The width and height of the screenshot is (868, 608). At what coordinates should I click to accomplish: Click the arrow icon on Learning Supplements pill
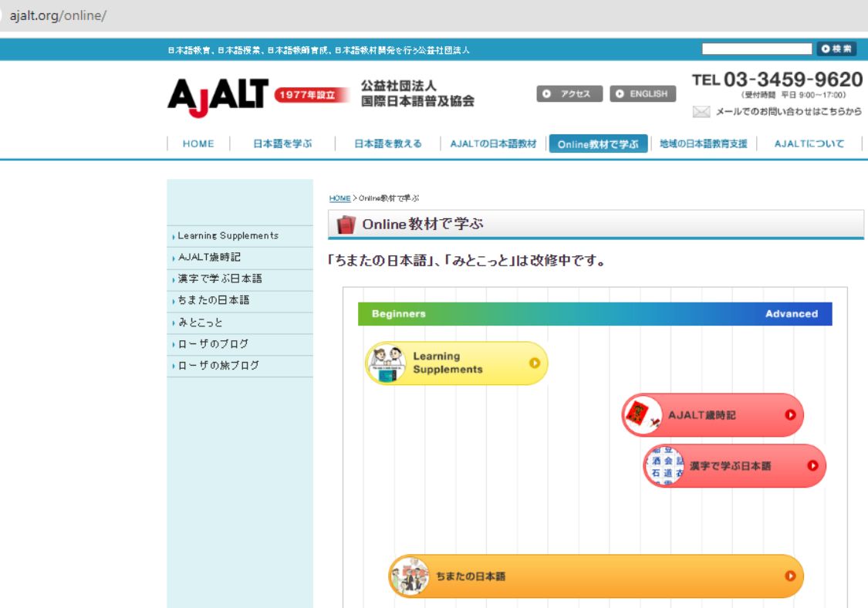(x=534, y=363)
